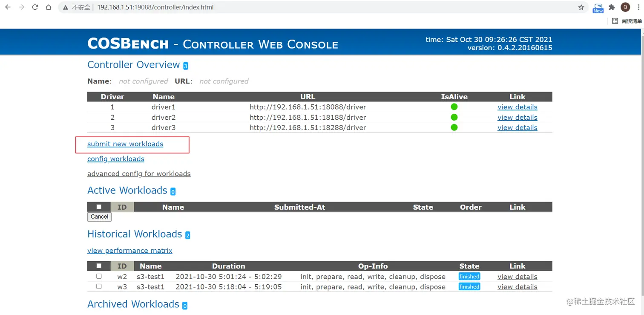Open config workloads link
This screenshot has height=315, width=644.
[116, 159]
